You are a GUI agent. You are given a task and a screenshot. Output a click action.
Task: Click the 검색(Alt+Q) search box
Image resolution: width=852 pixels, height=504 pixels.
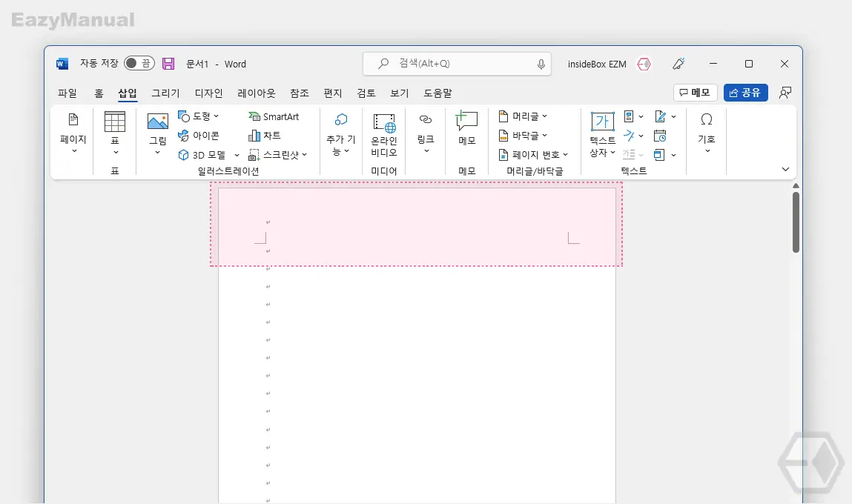(457, 64)
